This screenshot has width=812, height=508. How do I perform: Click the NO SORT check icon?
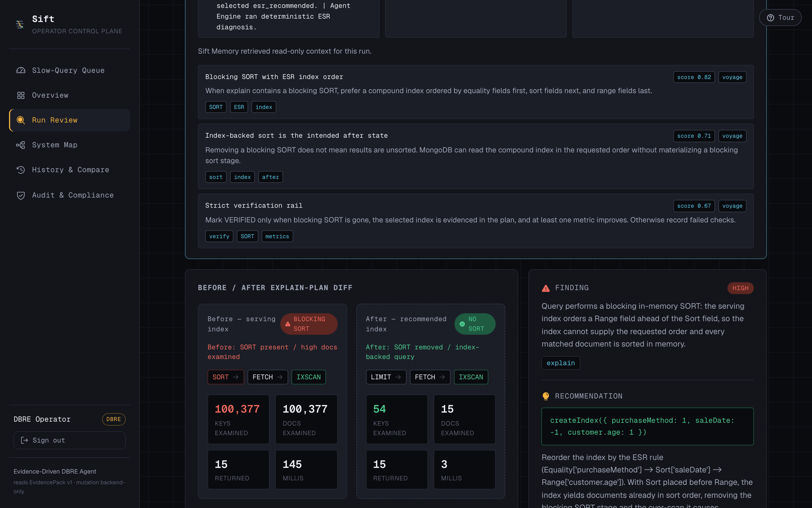pyautogui.click(x=462, y=324)
